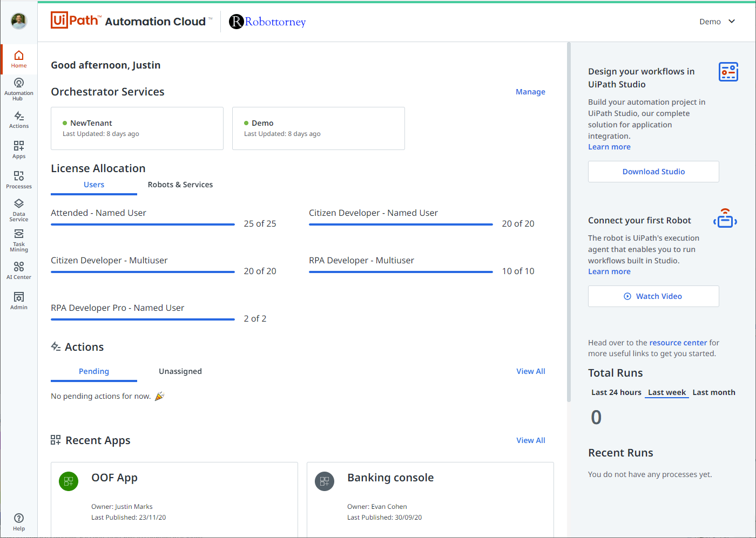Click 'No pending actions for now.' message
Viewport: 756px width, 538px height.
point(101,396)
